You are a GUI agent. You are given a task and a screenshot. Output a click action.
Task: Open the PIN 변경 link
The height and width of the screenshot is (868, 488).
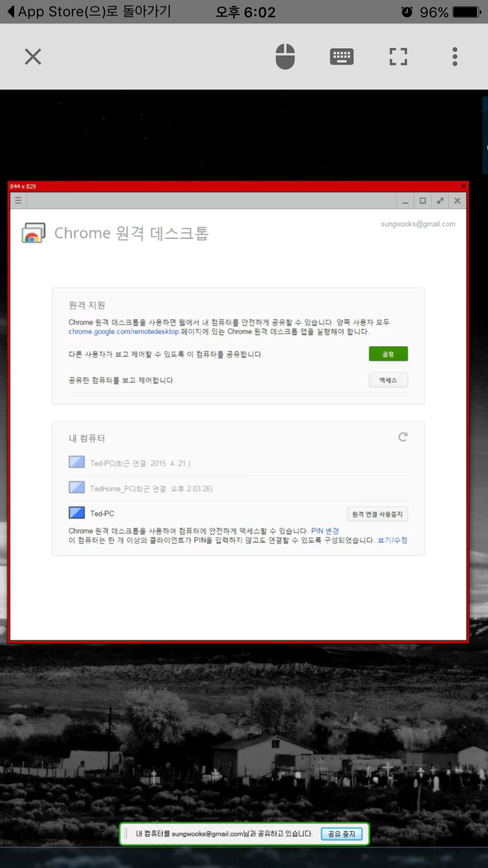(325, 531)
